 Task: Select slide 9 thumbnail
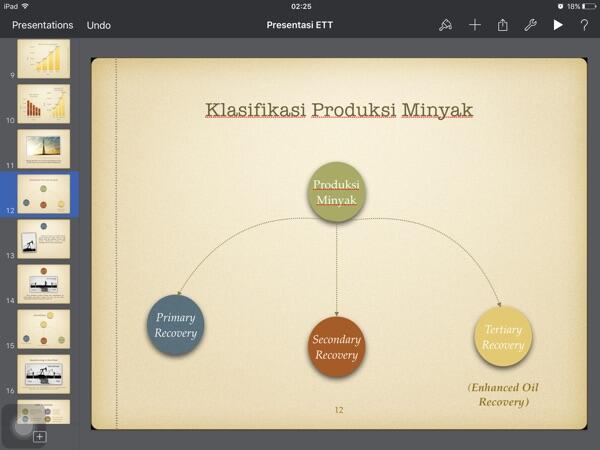(x=44, y=59)
